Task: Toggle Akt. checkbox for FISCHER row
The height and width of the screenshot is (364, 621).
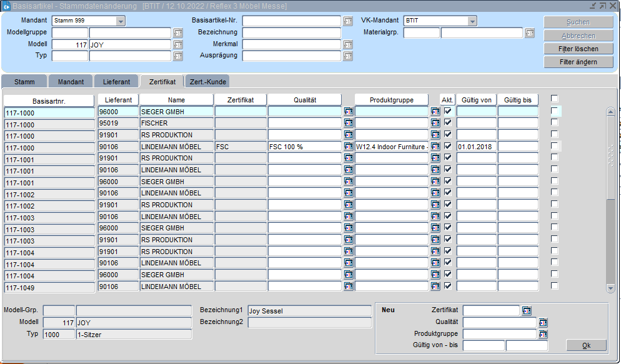Action: 447,122
